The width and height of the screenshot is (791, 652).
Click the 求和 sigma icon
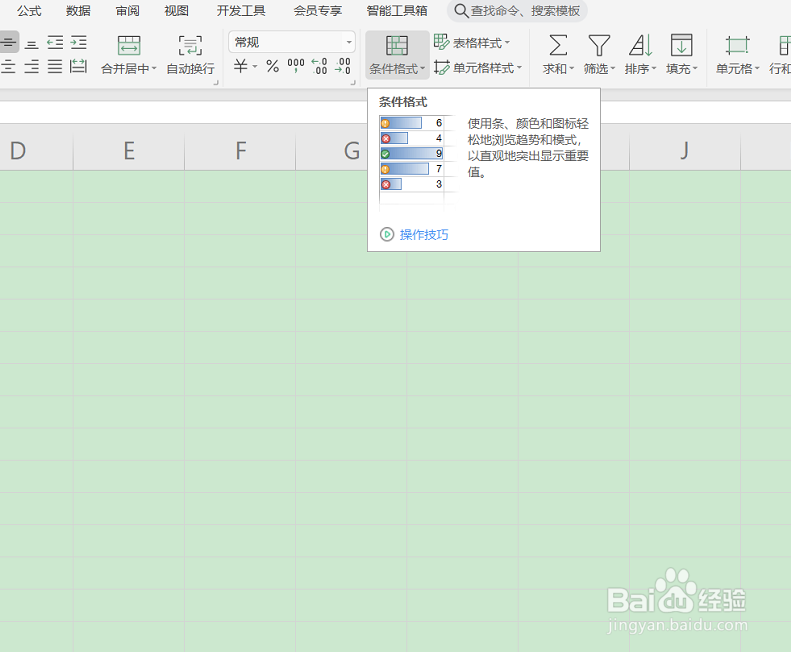pyautogui.click(x=558, y=45)
